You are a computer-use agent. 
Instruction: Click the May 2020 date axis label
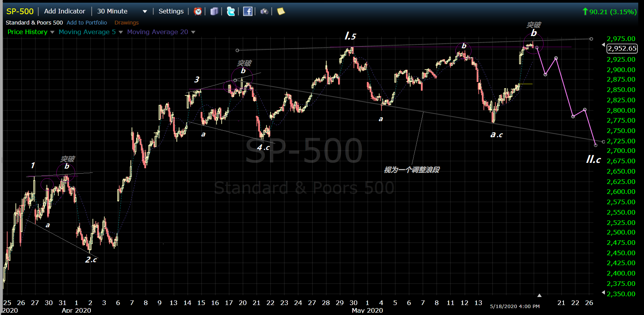[367, 310]
